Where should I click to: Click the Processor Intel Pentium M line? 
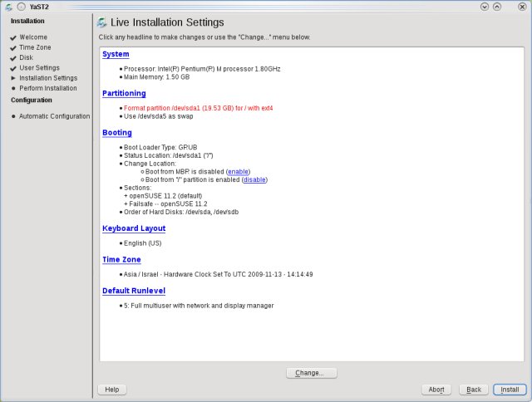coord(202,69)
